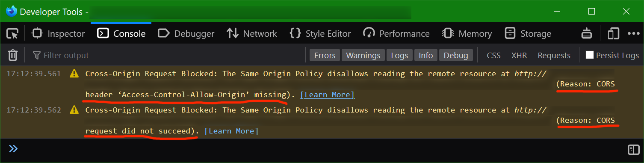Toggle the Info filter
Screen dimensions: 644x163
click(426, 55)
